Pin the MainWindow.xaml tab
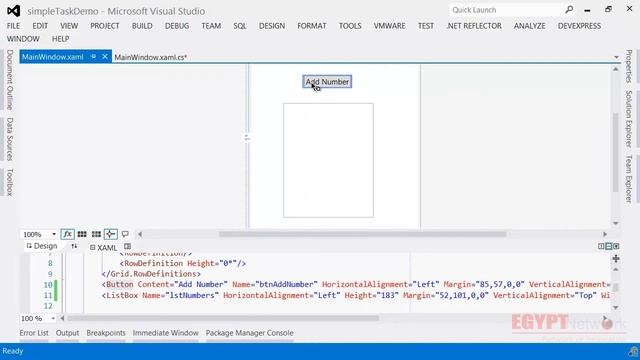The width and height of the screenshot is (640, 360). (93, 57)
